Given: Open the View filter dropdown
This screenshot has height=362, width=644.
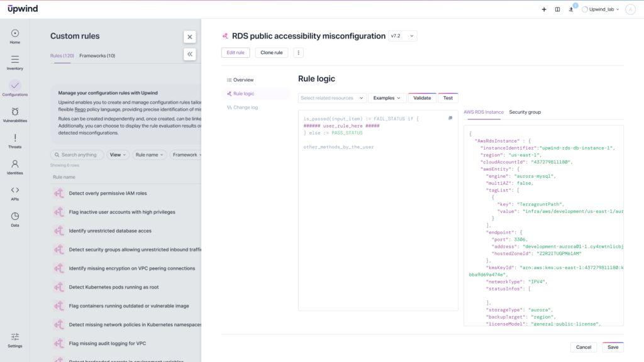Looking at the screenshot, I should (x=118, y=155).
